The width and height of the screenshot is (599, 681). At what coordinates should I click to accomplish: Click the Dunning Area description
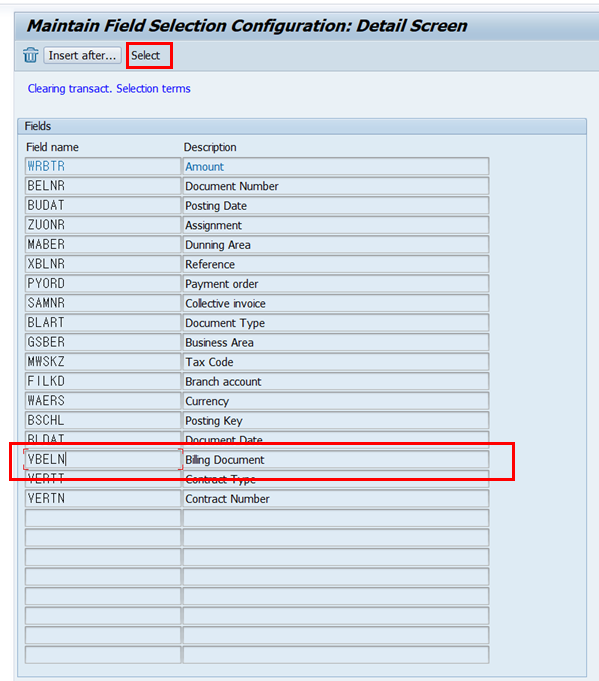pos(336,245)
